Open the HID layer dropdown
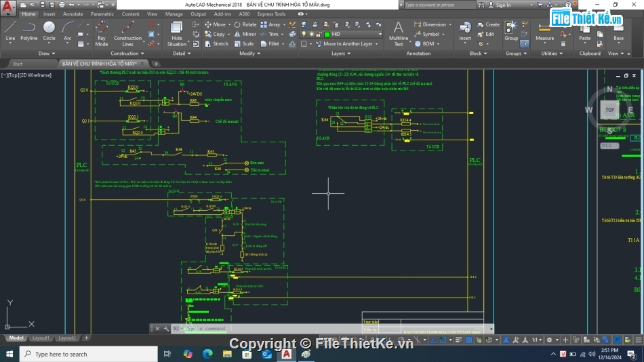Image resolution: width=644 pixels, height=362 pixels. pos(380,34)
